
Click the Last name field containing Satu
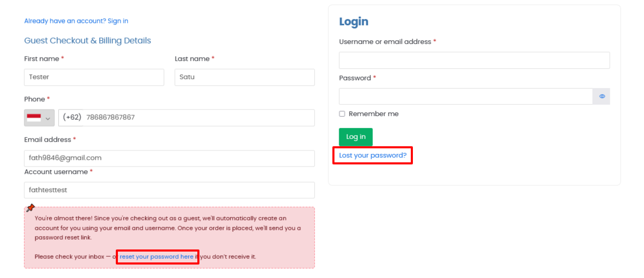click(244, 77)
